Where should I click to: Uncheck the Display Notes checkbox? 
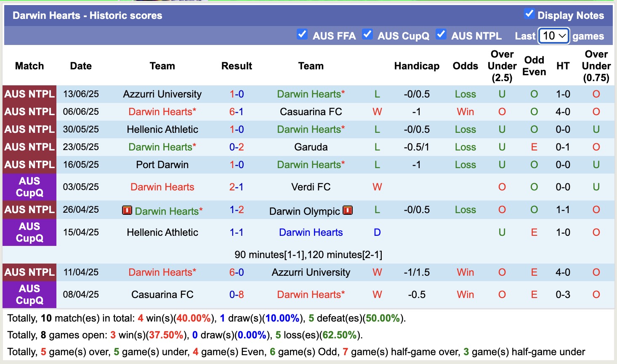(x=529, y=13)
